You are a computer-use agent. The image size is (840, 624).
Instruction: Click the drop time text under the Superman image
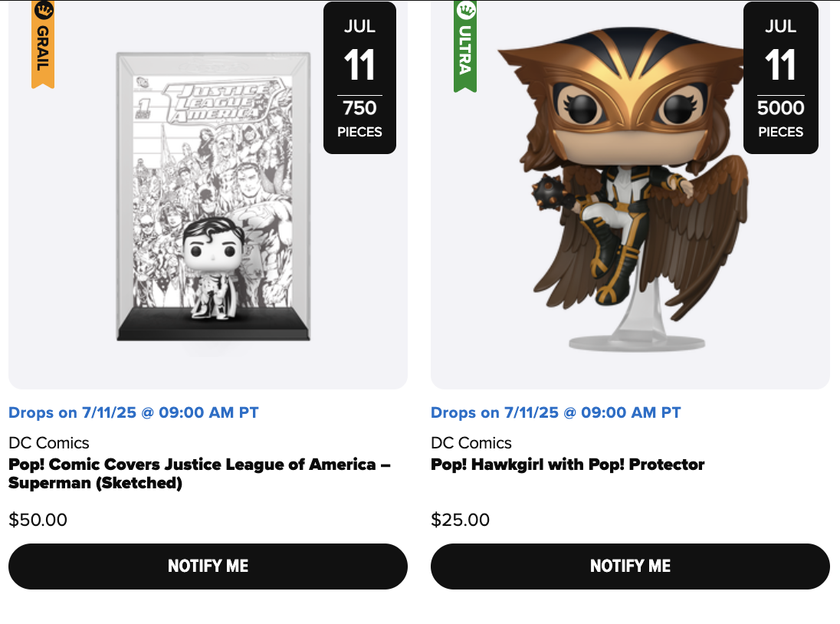(x=133, y=412)
